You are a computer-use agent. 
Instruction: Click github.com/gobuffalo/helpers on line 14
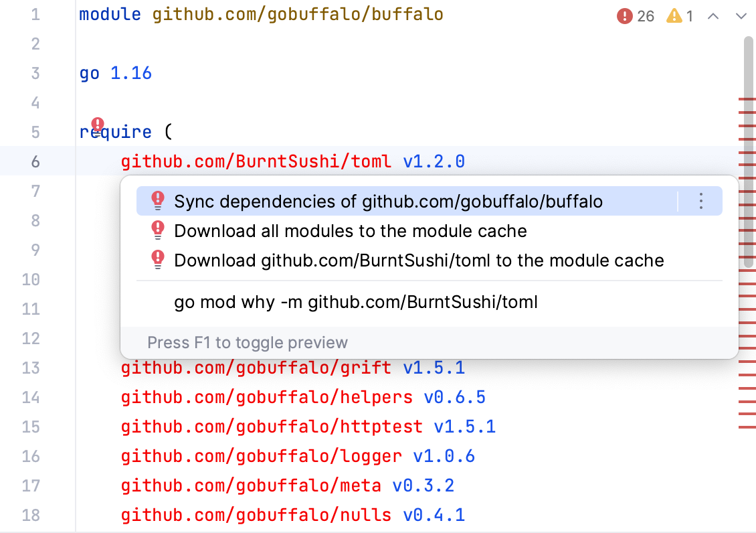267,398
